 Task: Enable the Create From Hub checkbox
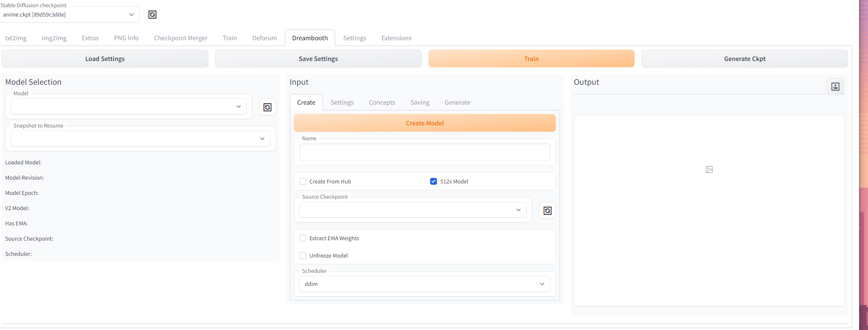click(x=303, y=181)
